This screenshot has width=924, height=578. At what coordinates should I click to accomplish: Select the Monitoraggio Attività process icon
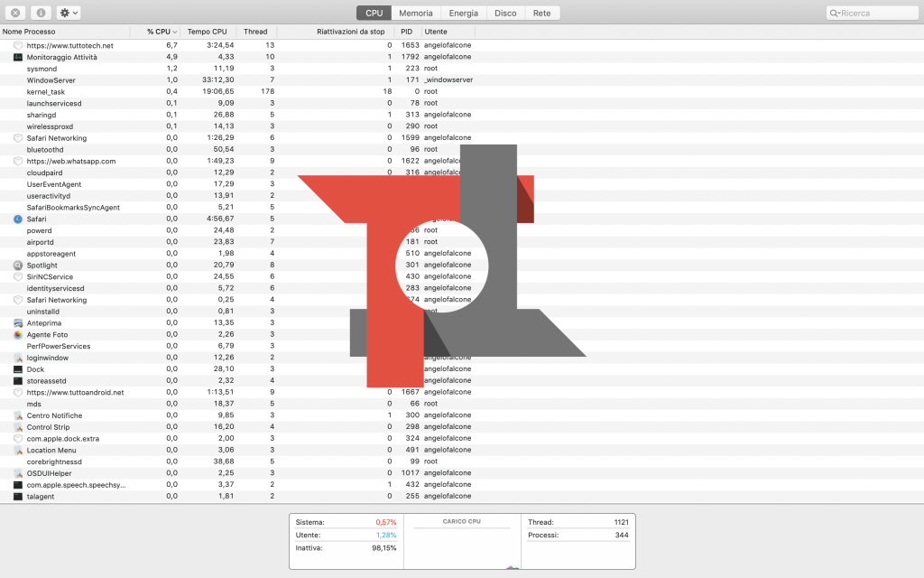[x=18, y=57]
